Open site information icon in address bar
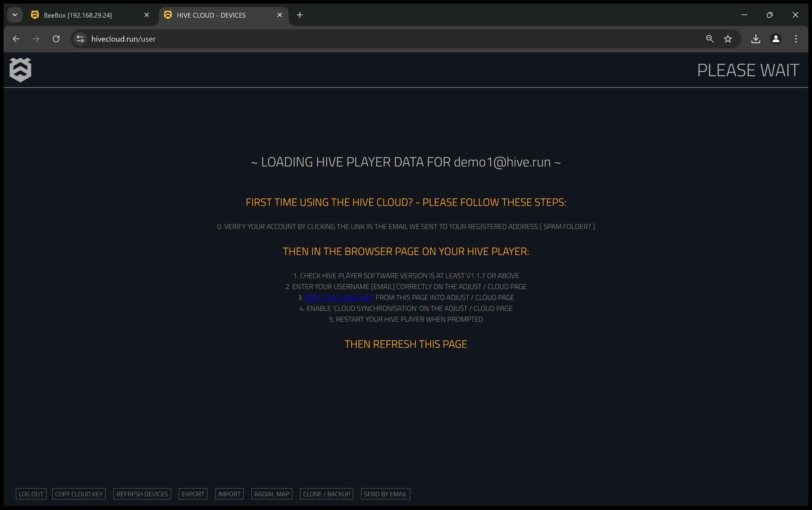 tap(80, 39)
